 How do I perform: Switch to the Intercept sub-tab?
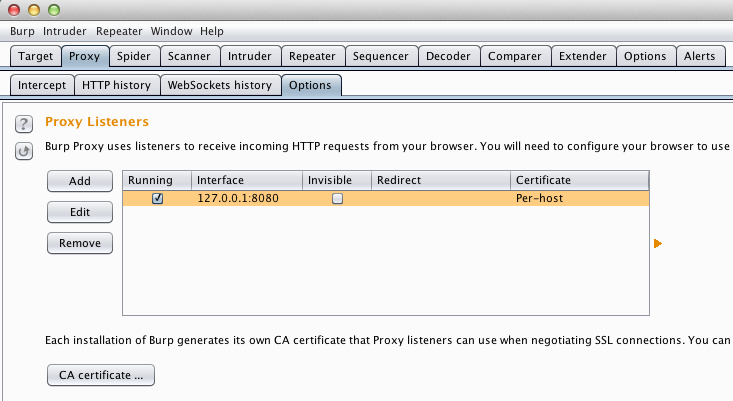tap(41, 85)
